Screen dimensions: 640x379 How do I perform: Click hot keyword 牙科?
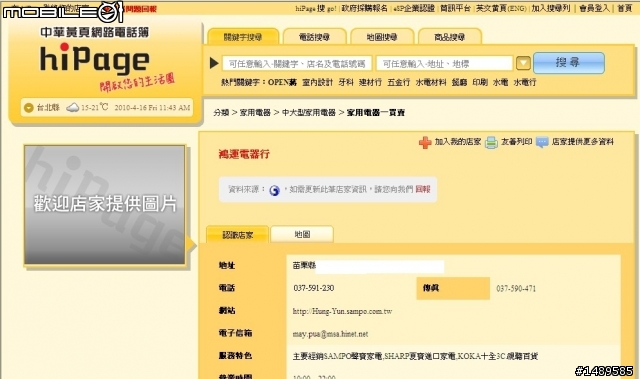point(346,82)
